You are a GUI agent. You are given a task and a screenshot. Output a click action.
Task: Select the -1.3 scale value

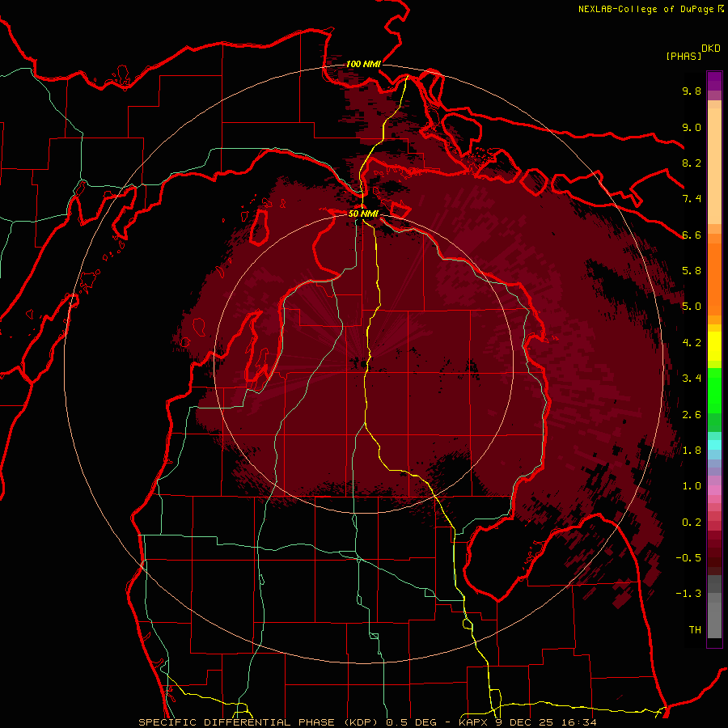[688, 594]
